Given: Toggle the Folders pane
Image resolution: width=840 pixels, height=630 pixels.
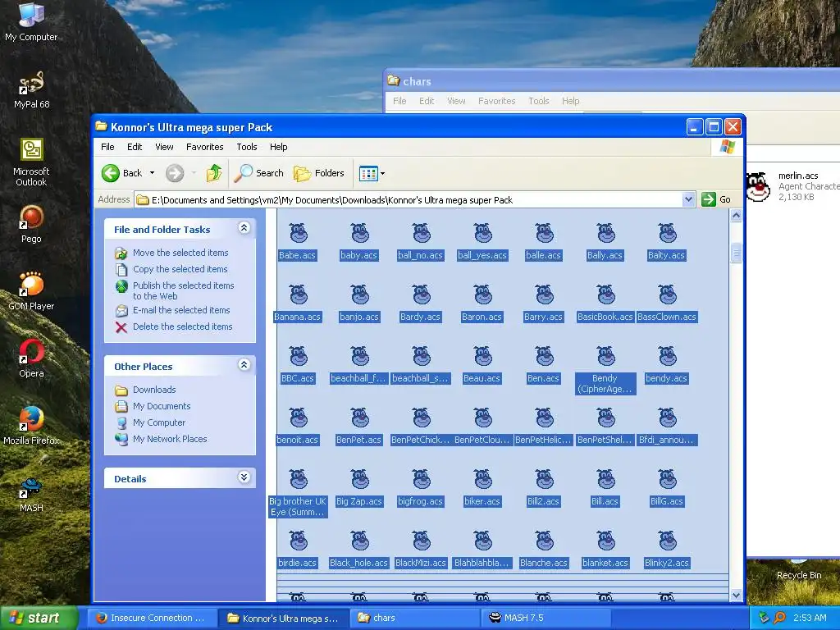Looking at the screenshot, I should 319,173.
